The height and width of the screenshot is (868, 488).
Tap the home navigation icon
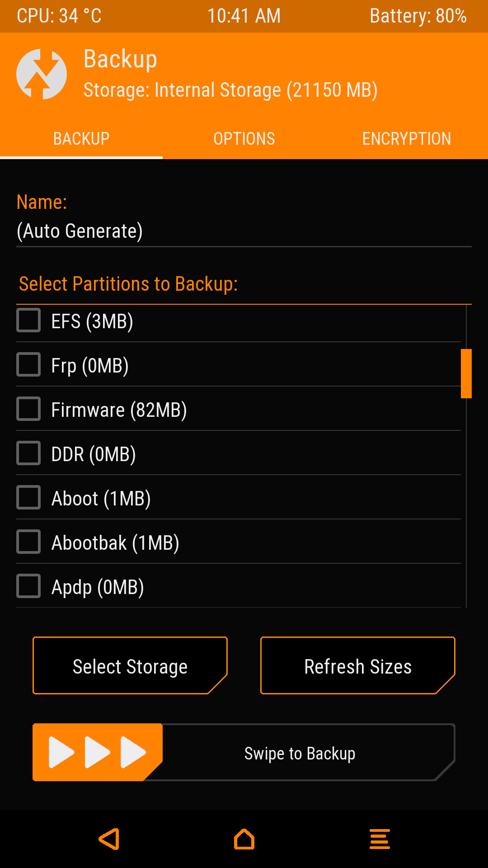point(244,839)
